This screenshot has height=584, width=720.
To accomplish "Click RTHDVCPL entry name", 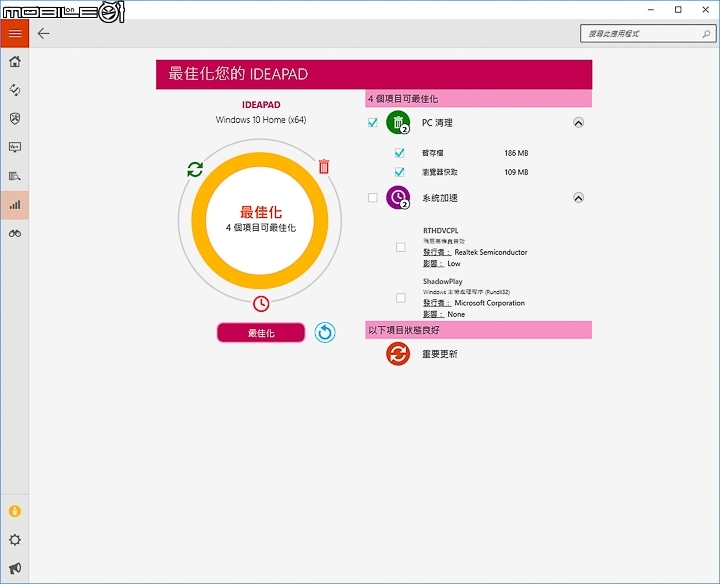I will (440, 230).
